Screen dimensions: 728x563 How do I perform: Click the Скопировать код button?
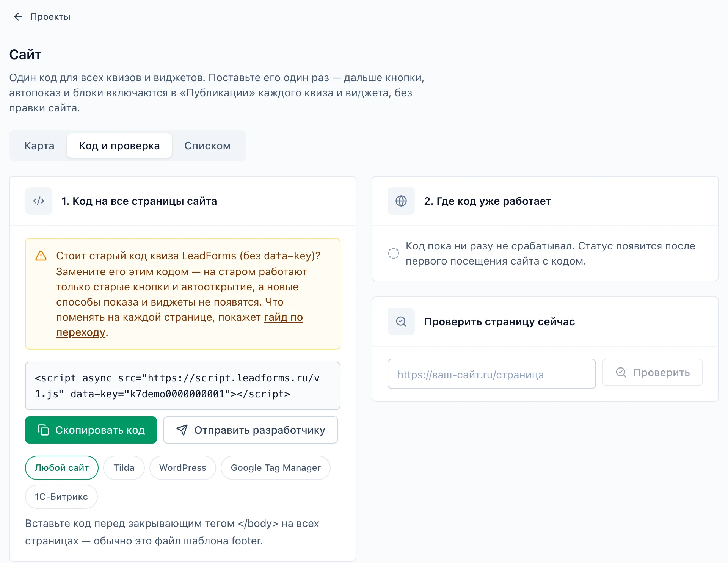[91, 430]
